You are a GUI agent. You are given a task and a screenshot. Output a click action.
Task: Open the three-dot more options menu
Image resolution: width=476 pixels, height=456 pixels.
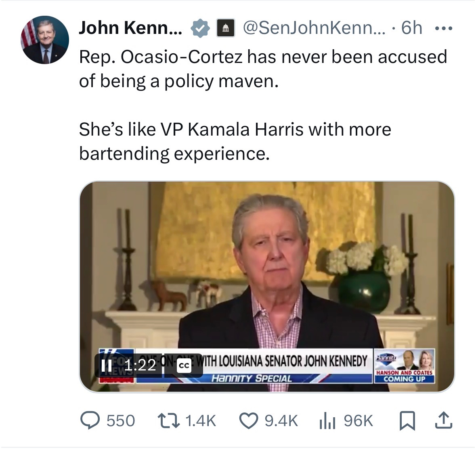pyautogui.click(x=443, y=29)
